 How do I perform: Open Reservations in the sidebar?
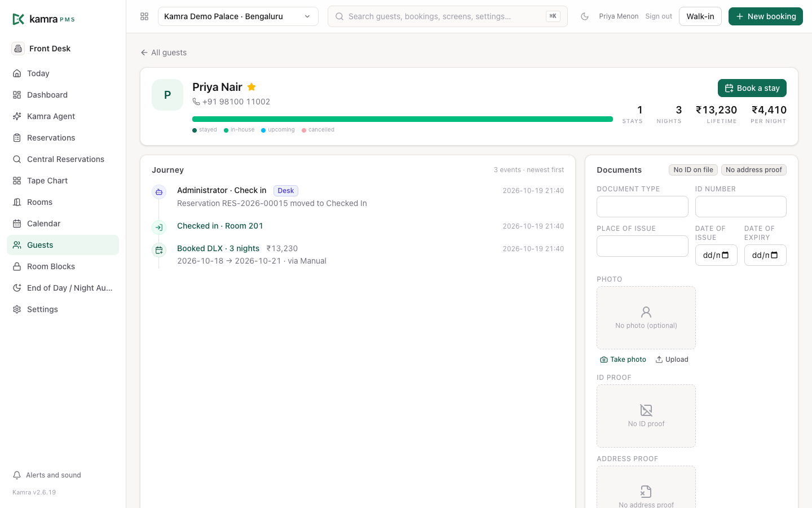63,138
